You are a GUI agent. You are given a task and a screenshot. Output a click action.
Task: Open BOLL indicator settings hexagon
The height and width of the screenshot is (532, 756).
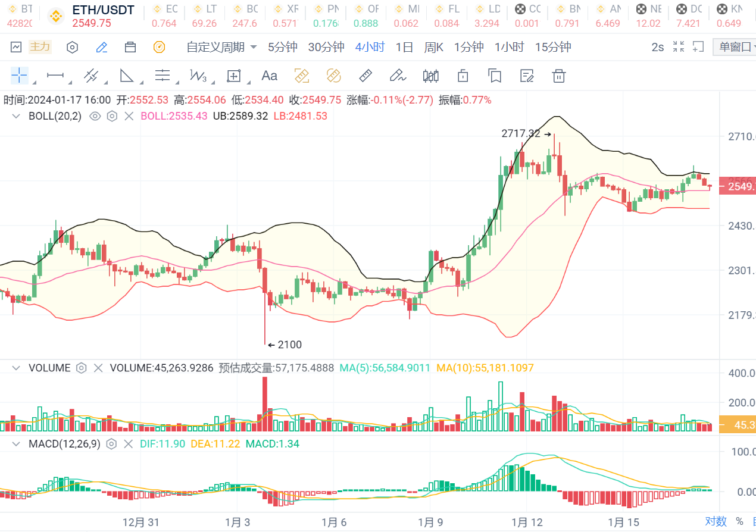111,116
